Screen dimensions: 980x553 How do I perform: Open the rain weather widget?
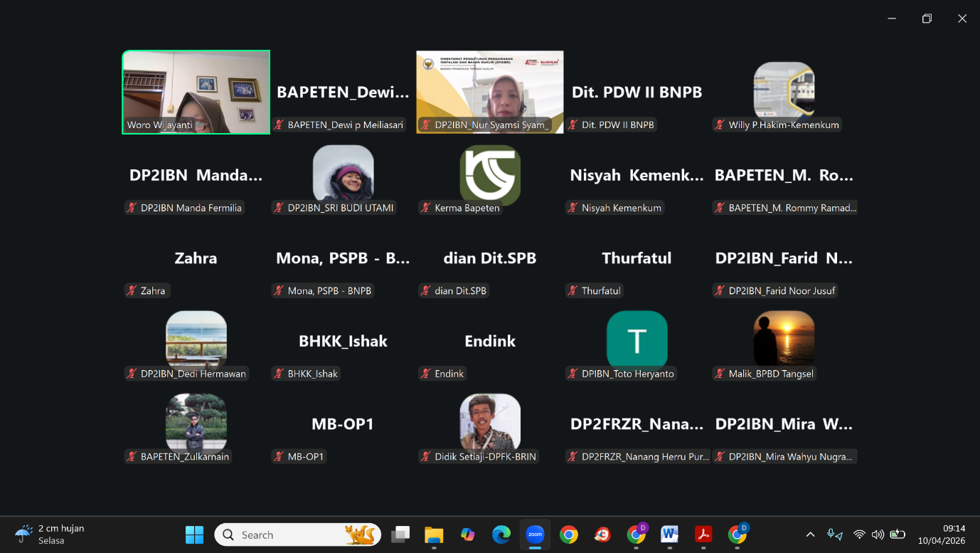(50, 534)
